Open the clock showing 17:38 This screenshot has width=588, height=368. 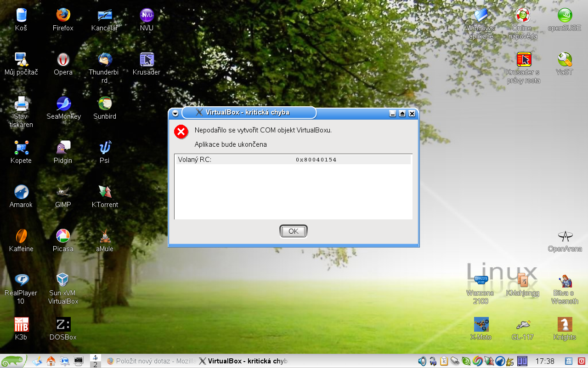[x=545, y=361]
